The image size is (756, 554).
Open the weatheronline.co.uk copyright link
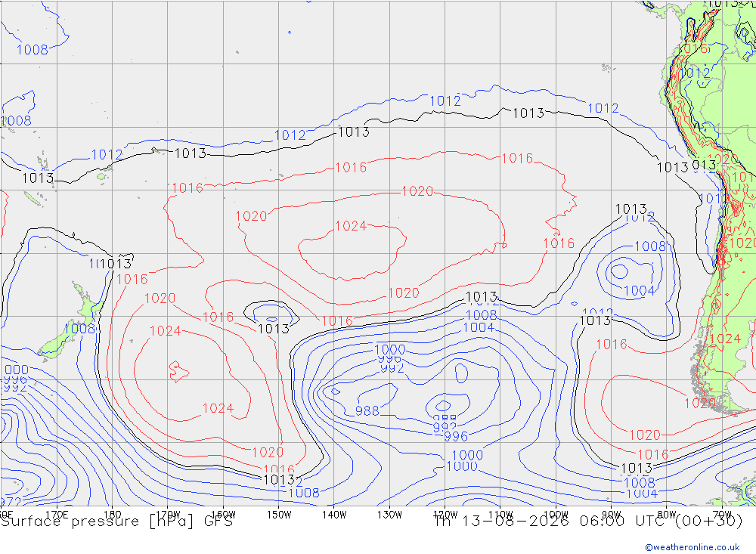692,547
